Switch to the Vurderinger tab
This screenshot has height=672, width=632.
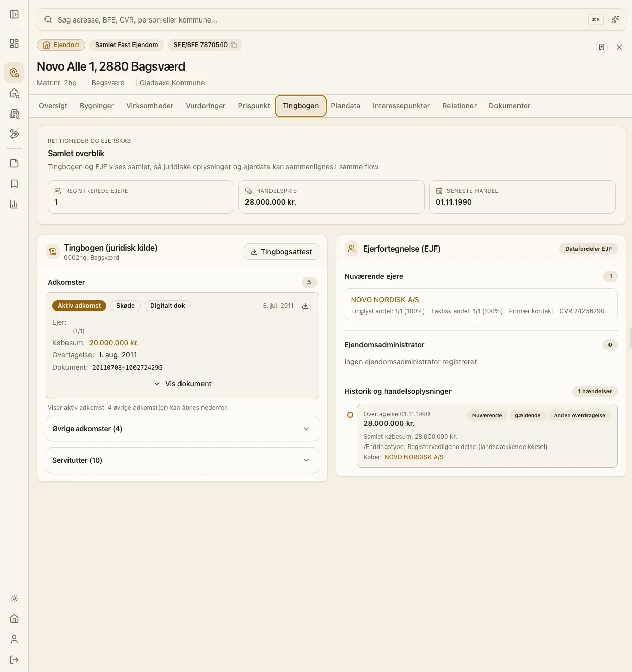click(206, 106)
